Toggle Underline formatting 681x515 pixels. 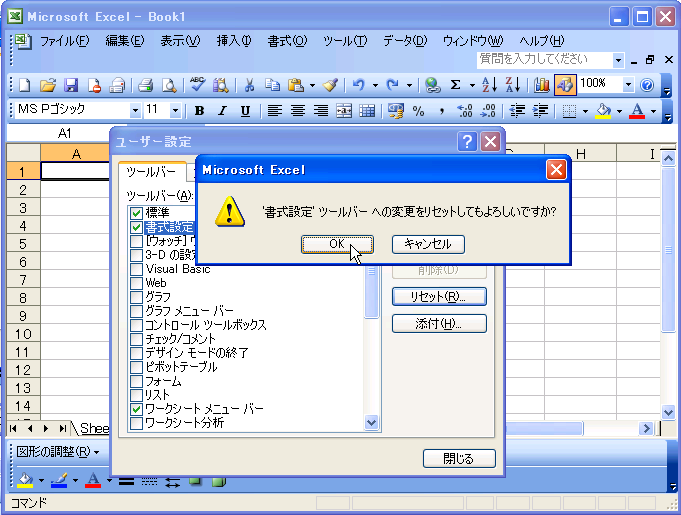[x=245, y=111]
